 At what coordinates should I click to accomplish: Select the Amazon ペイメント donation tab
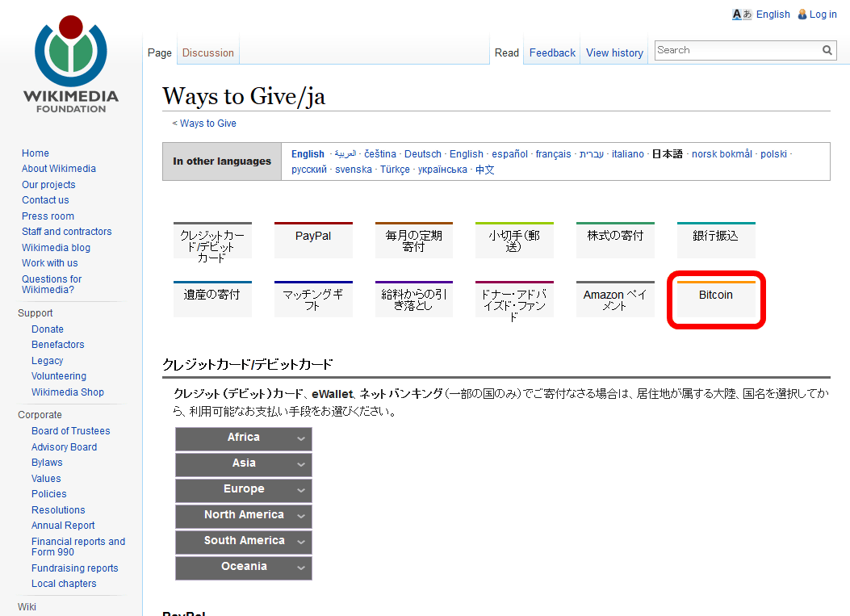coord(615,299)
